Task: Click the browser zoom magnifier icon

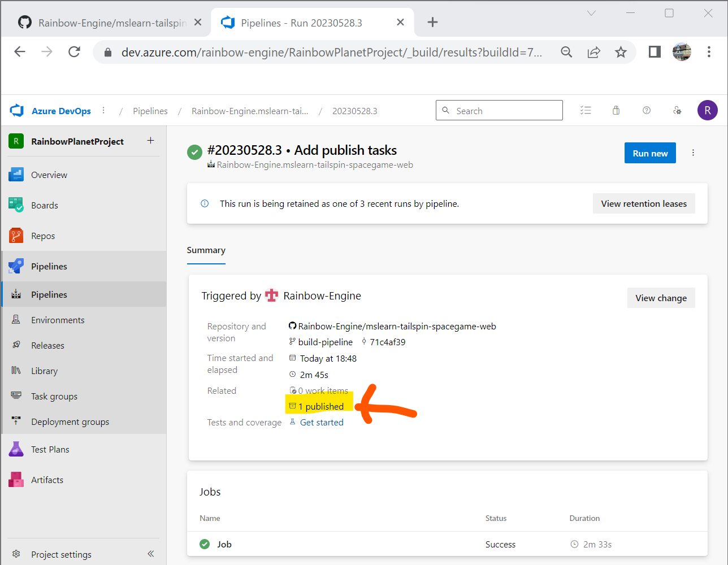Action: [566, 52]
